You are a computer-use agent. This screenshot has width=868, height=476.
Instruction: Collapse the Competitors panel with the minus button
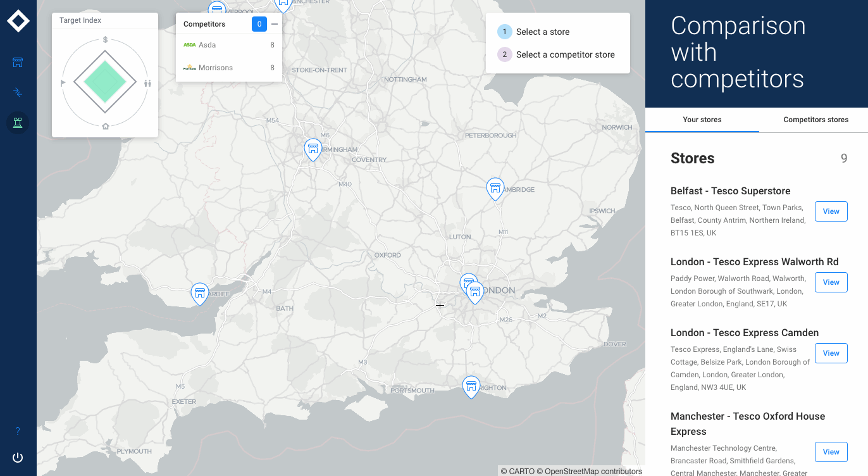(x=275, y=24)
